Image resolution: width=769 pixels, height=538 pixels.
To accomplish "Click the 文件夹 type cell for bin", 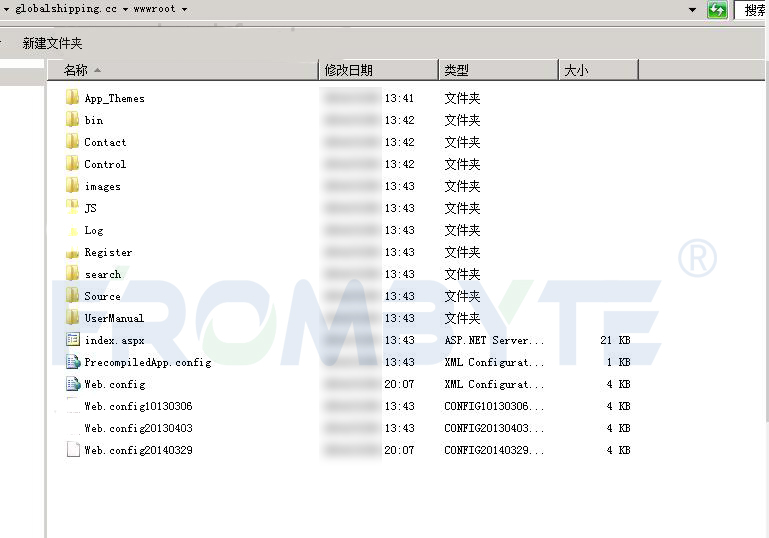I will tap(462, 120).
